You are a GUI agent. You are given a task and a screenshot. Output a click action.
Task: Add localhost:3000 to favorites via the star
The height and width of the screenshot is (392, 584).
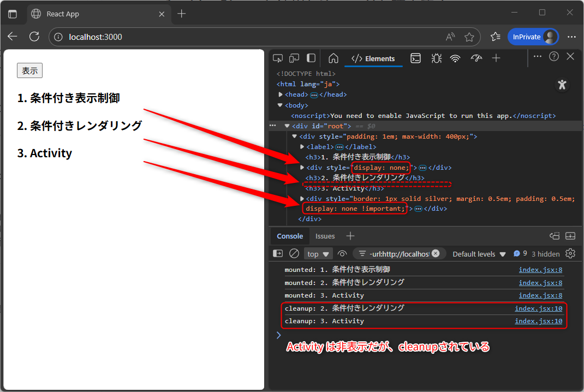469,37
